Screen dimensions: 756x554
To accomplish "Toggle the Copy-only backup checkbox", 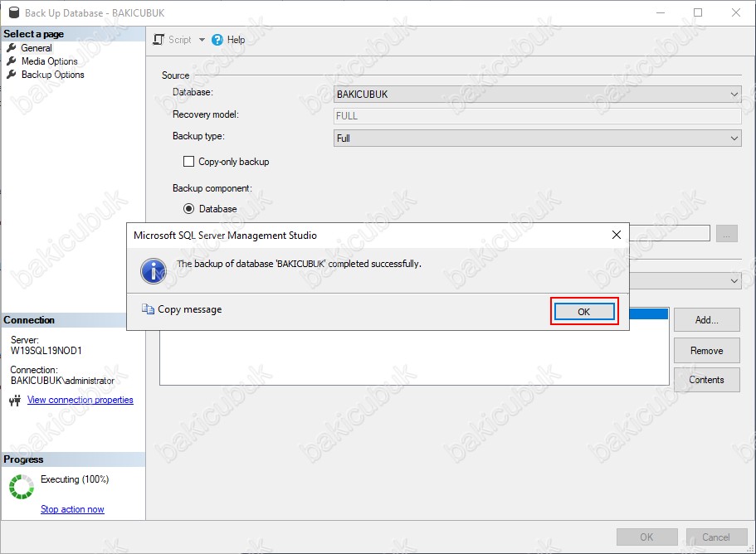I will [x=188, y=162].
